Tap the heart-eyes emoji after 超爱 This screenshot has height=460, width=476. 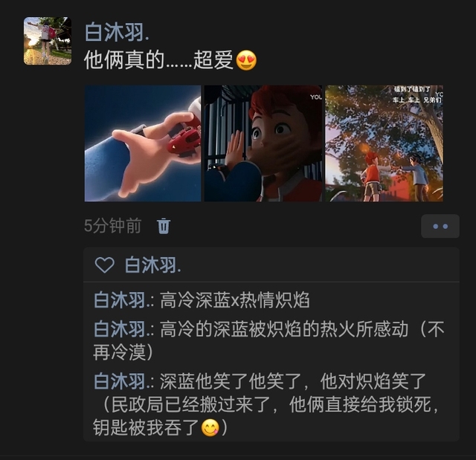click(246, 60)
